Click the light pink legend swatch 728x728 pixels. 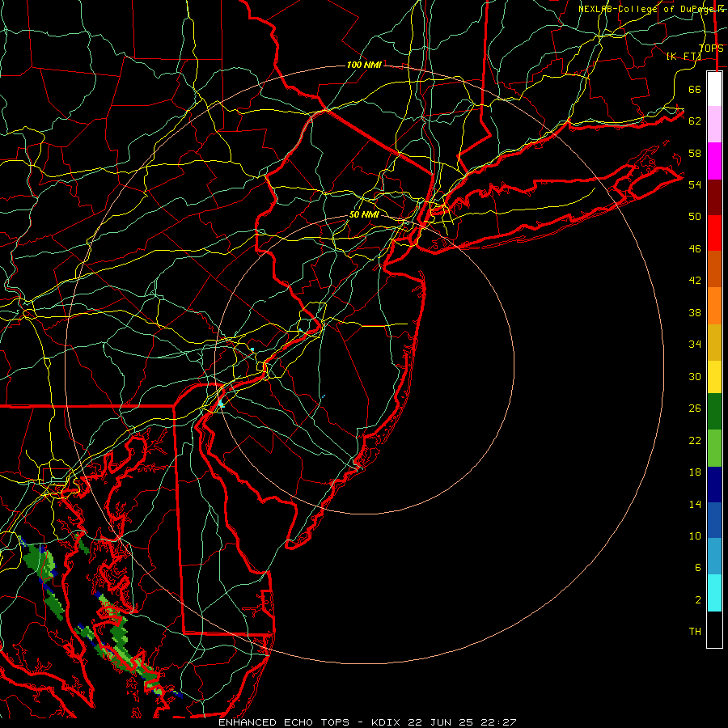[x=714, y=124]
